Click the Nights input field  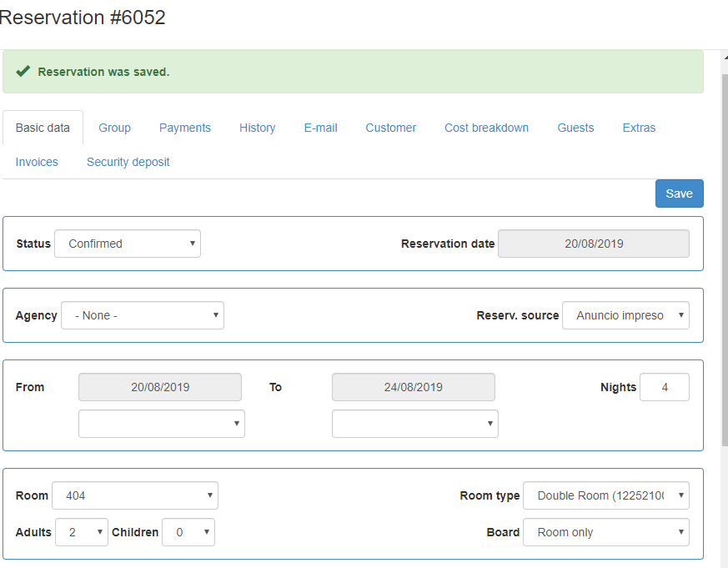(664, 387)
